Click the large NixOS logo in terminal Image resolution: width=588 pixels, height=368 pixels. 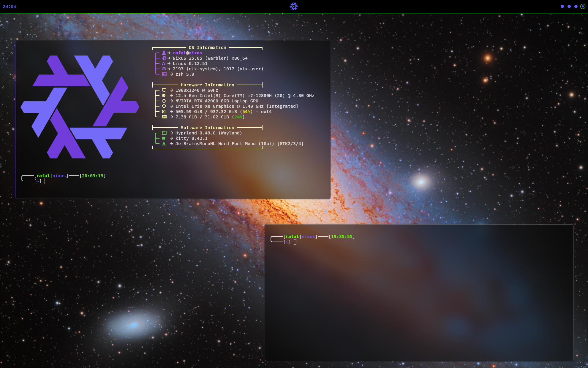(x=80, y=107)
